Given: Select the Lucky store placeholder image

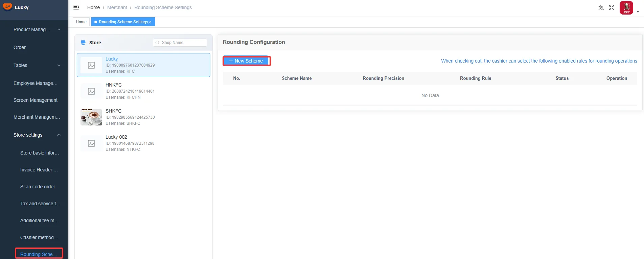Looking at the screenshot, I should coord(91,65).
